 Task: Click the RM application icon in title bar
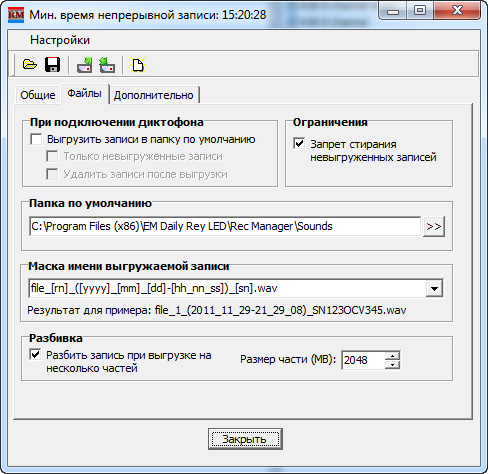(16, 15)
